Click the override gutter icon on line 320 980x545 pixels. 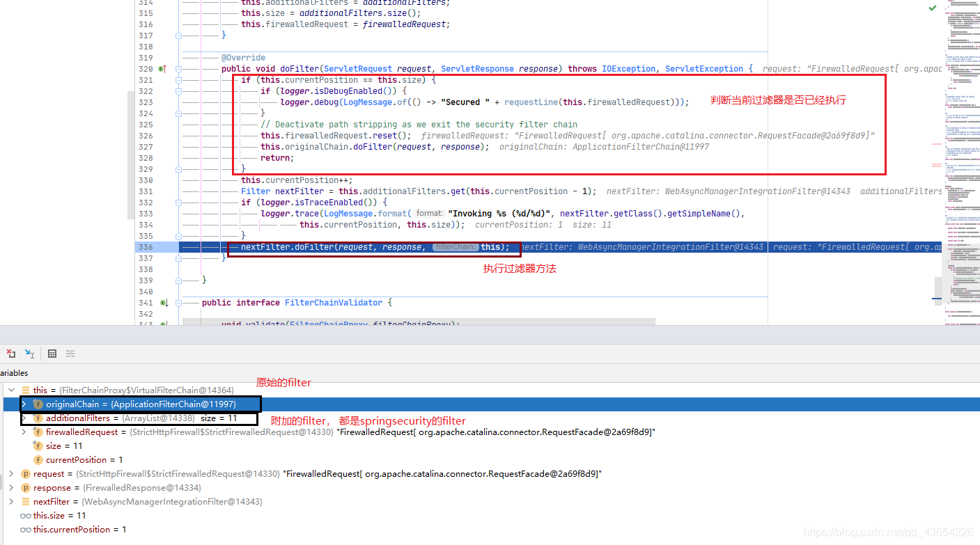(162, 69)
